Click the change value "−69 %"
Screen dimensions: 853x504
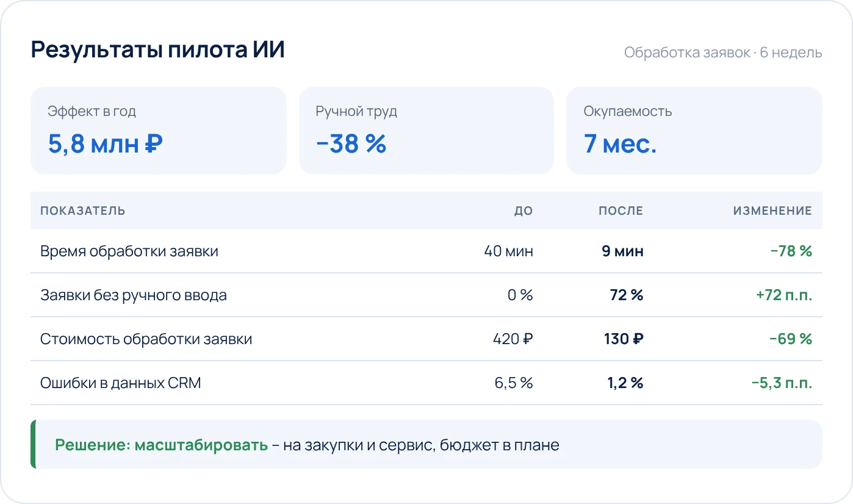pyautogui.click(x=791, y=339)
